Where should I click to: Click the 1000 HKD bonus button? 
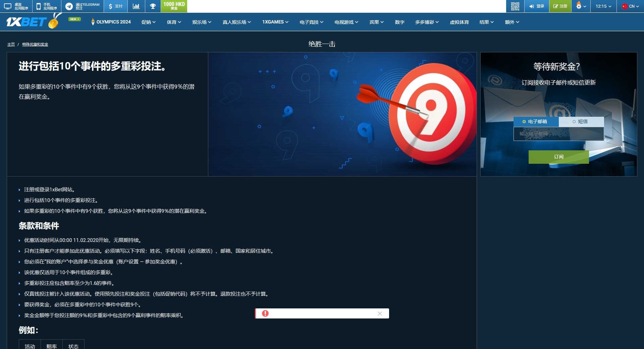pos(174,6)
